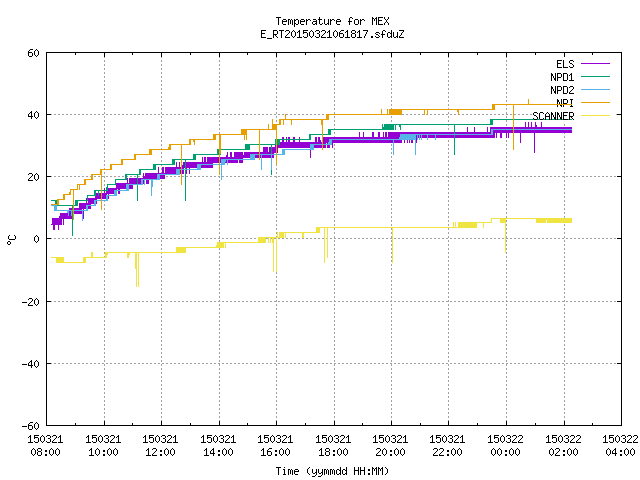Click the x-axis label 150321 12:00
The width and height of the screenshot is (640, 480).
[x=160, y=446]
